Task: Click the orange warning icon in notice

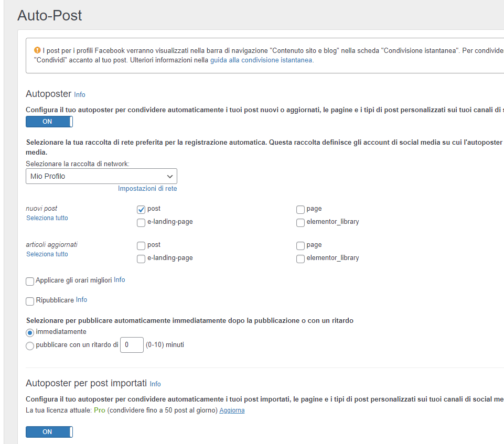Action: click(37, 50)
